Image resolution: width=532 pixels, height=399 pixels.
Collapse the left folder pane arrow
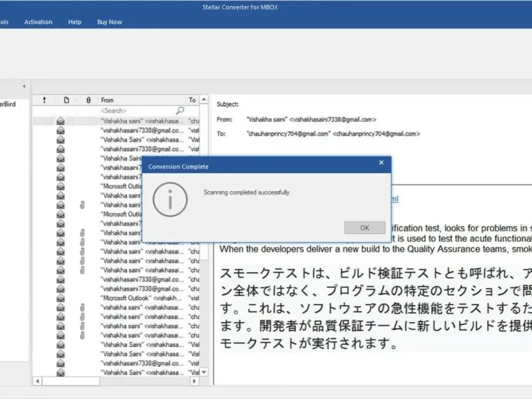(x=24, y=86)
